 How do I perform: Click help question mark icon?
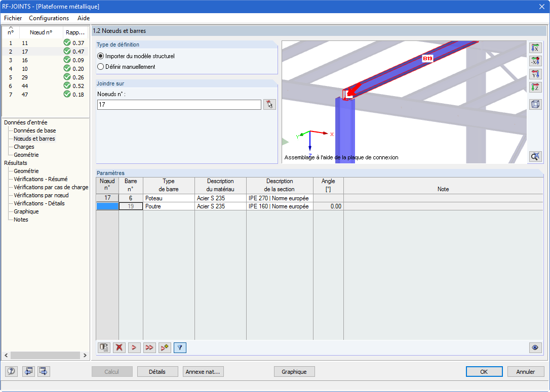[11, 371]
